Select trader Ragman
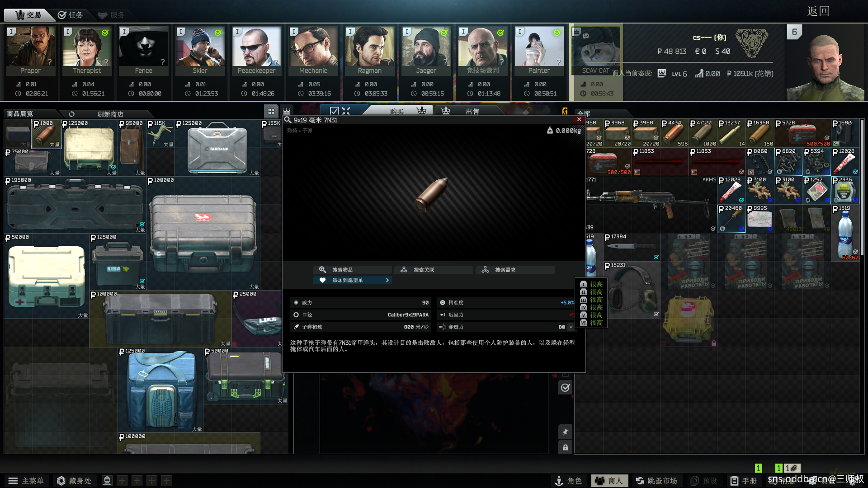Screen dimensions: 868x488 (370, 51)
